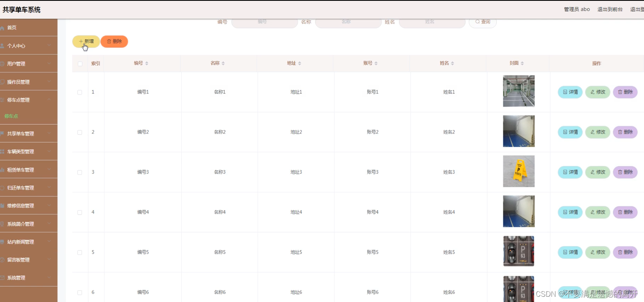Viewport: 644px width, 302px height.
Task: Open 详情 for row 编号5
Action: click(x=570, y=252)
